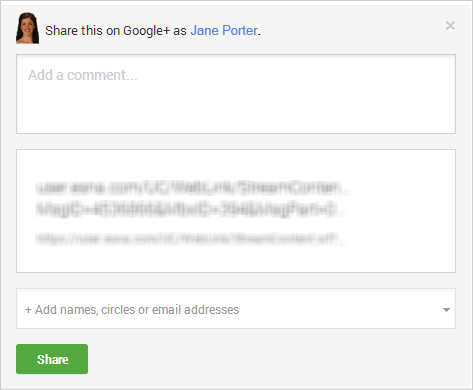
Task: Click the plus sign before 'Add names'
Action: 28,310
